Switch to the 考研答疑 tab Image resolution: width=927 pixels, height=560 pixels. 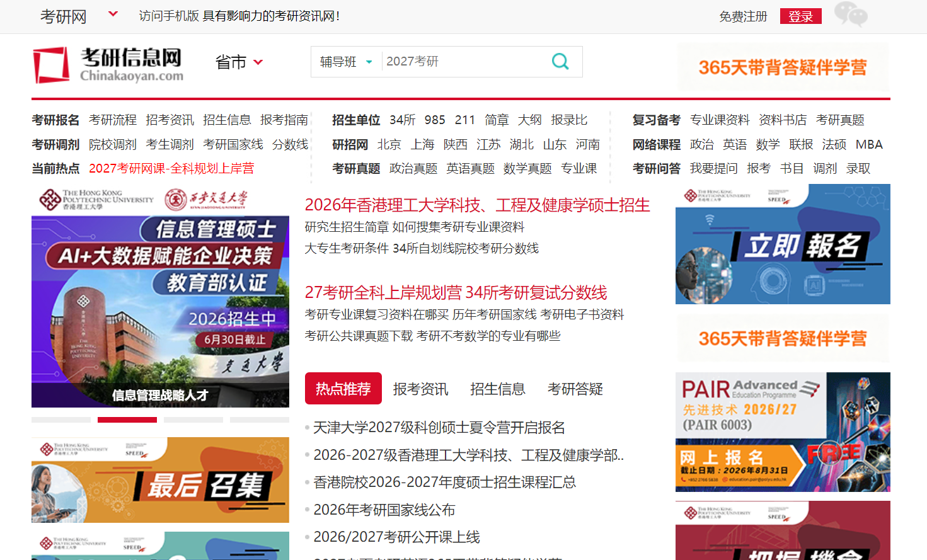pyautogui.click(x=575, y=389)
